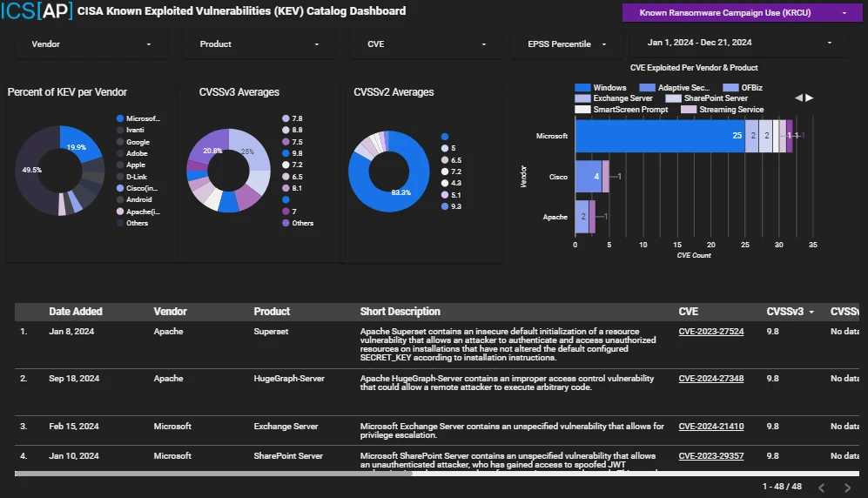This screenshot has height=498, width=868.
Task: Go to previous legend page arrow
Action: [798, 98]
